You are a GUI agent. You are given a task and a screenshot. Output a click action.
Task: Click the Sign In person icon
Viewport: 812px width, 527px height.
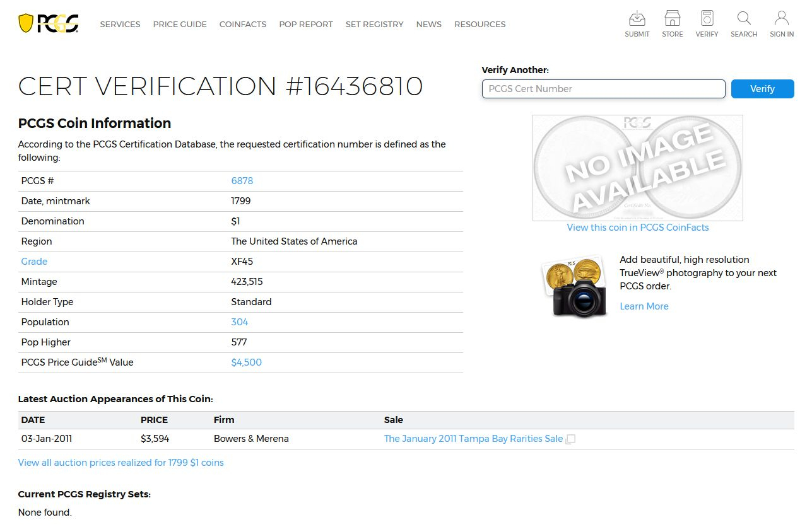pyautogui.click(x=782, y=24)
